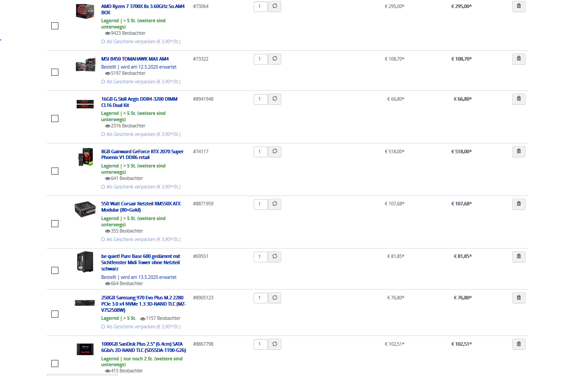Enable gift wrapping for Samsung 970 Evo Plus
The height and width of the screenshot is (376, 588).
[141, 327]
